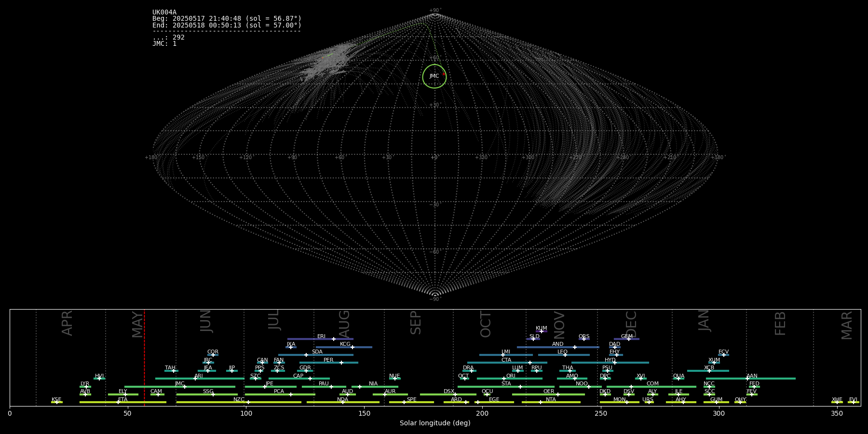Click the PCA shower bar label
Viewport: 868px width, 434px height.
[x=279, y=392]
